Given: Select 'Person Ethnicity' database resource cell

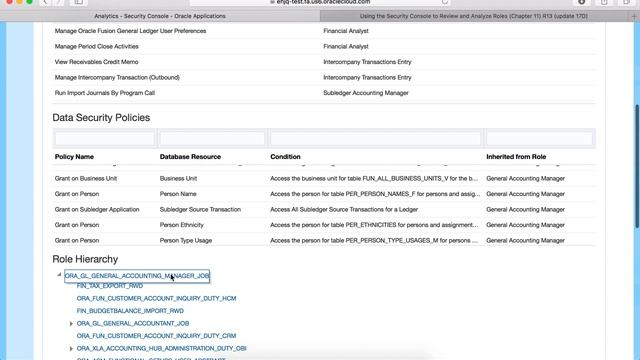Looking at the screenshot, I should (182, 225).
